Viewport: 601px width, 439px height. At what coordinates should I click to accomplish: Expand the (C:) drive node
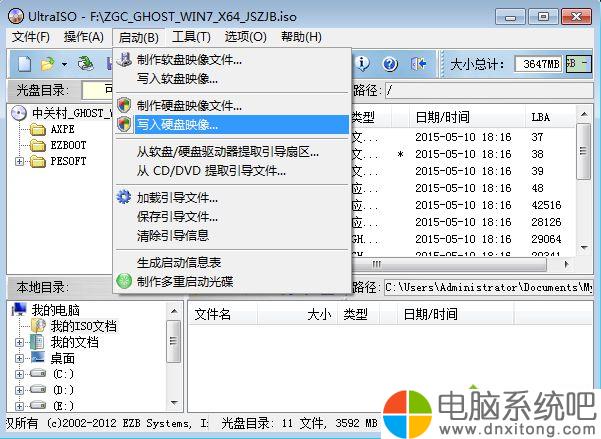pyautogui.click(x=19, y=374)
